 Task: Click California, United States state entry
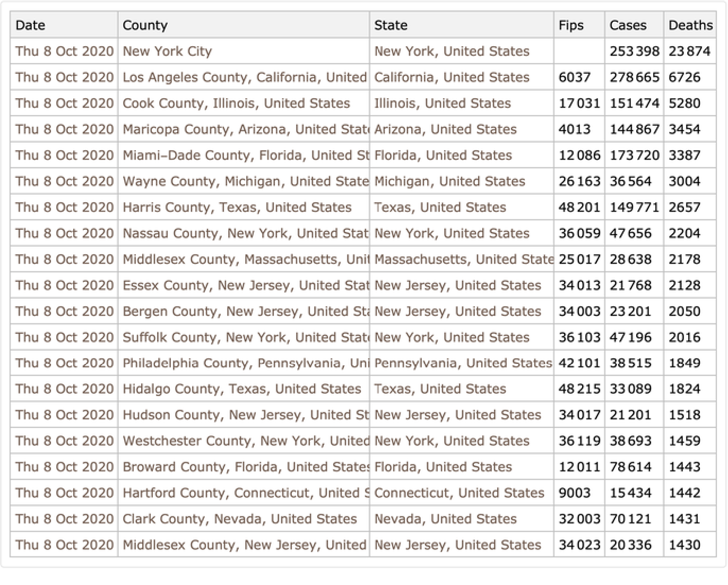point(452,77)
